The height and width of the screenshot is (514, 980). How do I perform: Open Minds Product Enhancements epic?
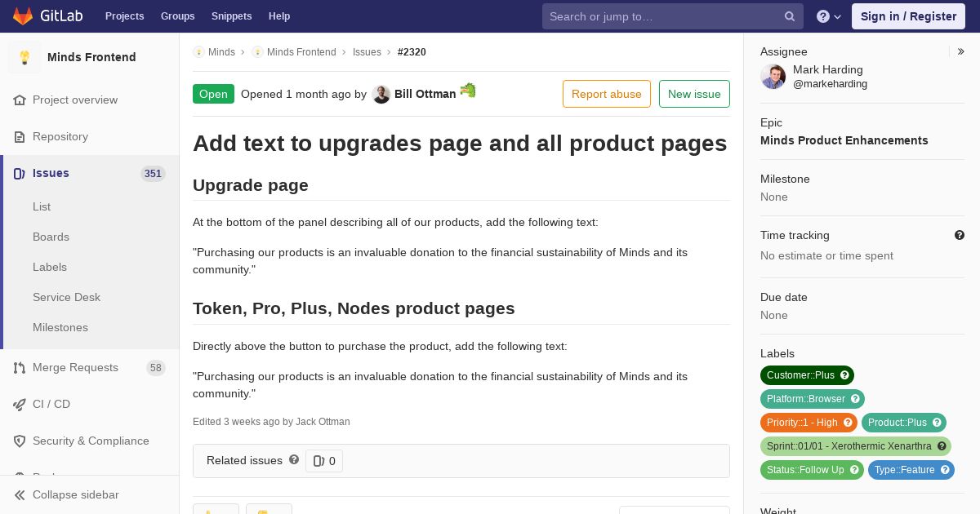tap(844, 140)
